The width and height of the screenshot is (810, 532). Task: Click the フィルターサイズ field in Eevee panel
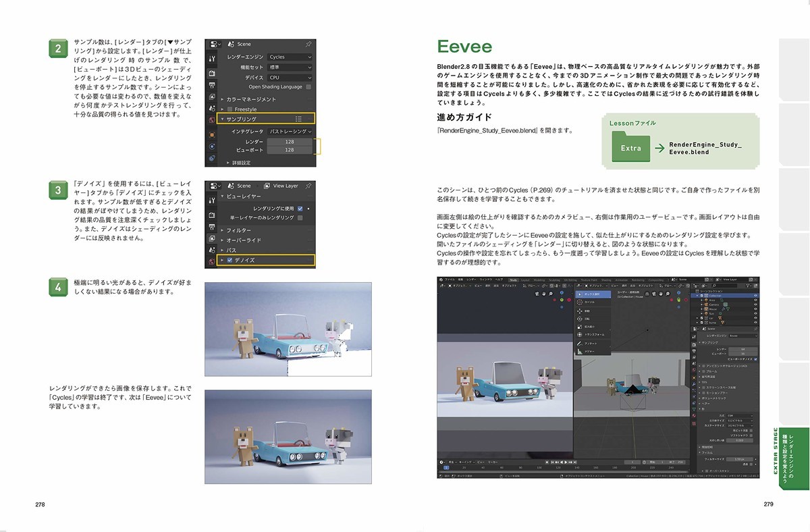tap(740, 459)
